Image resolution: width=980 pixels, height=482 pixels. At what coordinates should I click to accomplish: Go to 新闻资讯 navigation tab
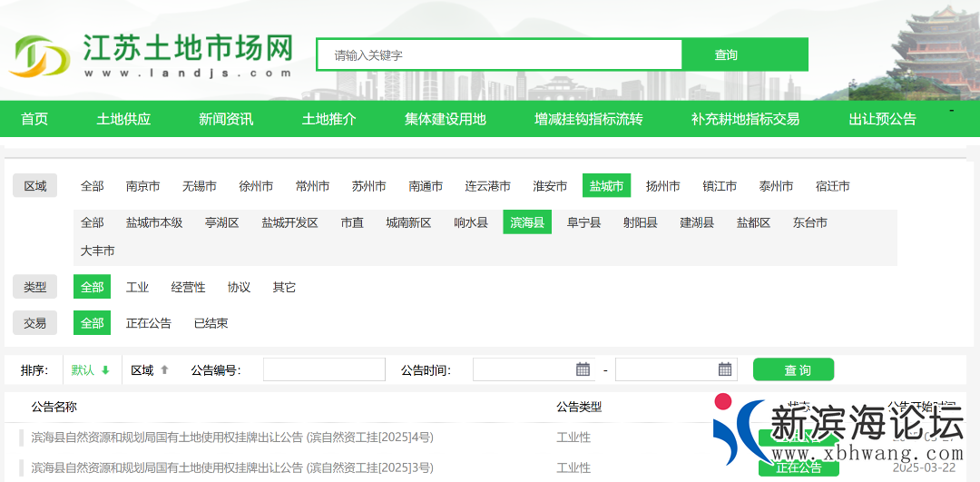tap(226, 119)
